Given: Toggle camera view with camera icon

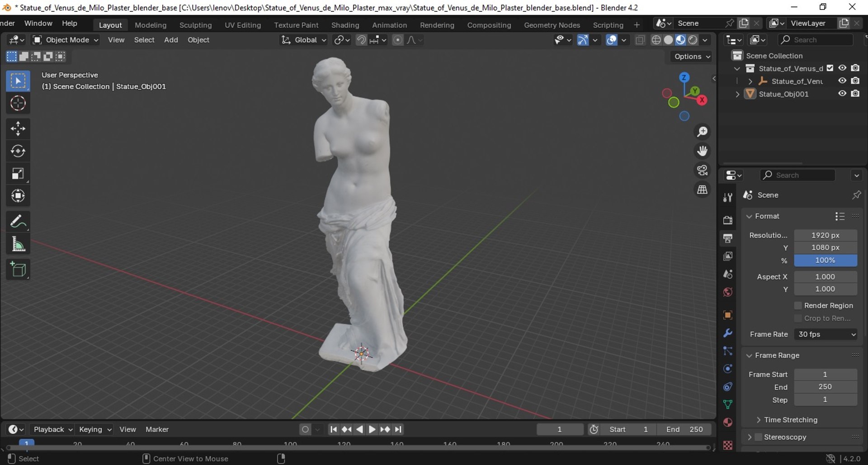Looking at the screenshot, I should (702, 171).
